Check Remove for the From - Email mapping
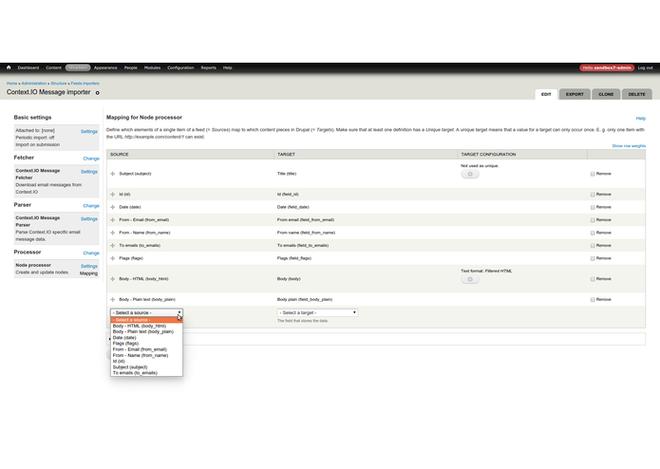Screen dimensions: 660x469 (593, 220)
